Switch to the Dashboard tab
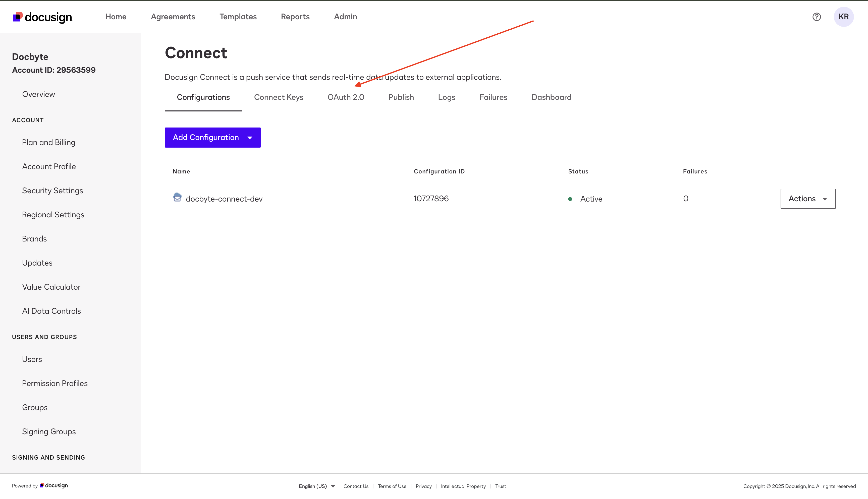The image size is (868, 499). (x=551, y=97)
